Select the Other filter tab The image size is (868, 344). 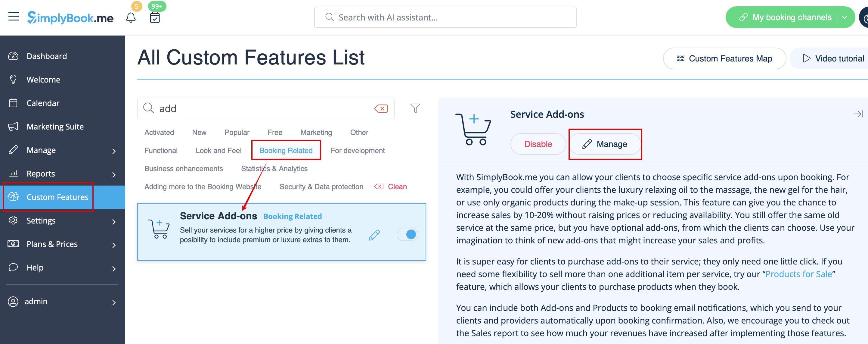359,133
